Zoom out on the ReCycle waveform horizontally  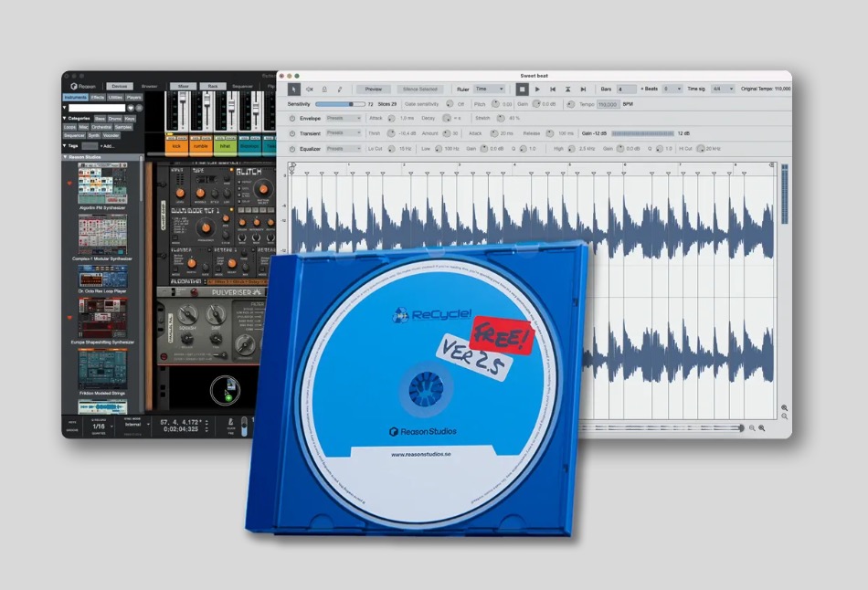point(752,427)
